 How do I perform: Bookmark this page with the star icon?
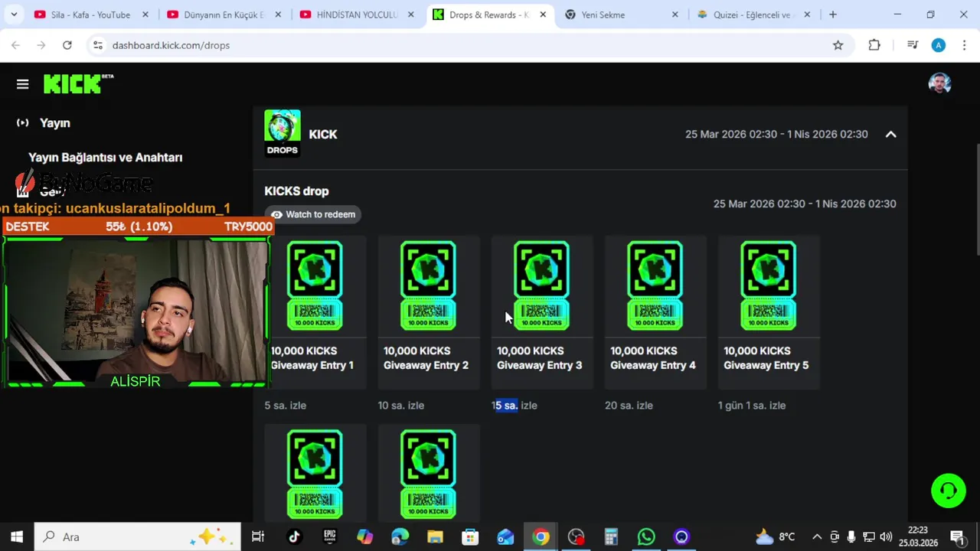tap(838, 45)
